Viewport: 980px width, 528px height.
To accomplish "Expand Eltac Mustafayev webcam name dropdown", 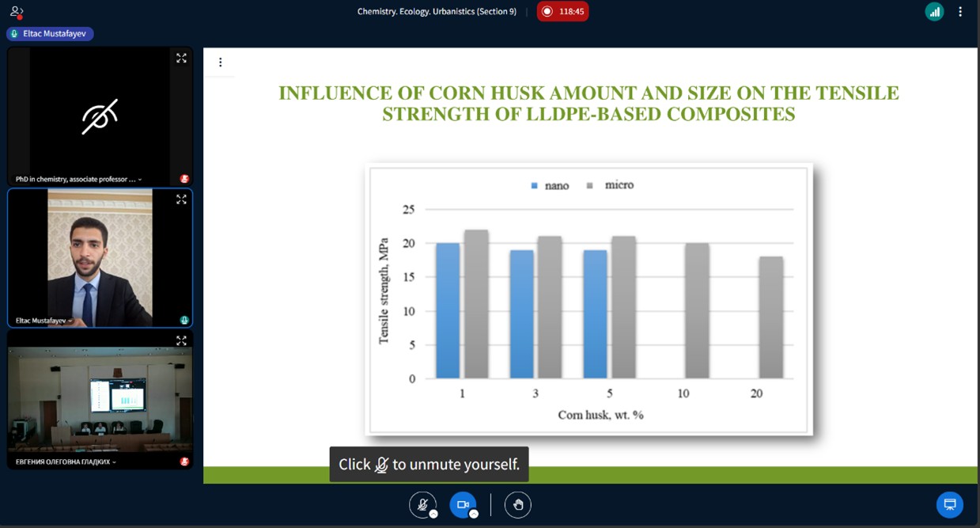I will 70,321.
